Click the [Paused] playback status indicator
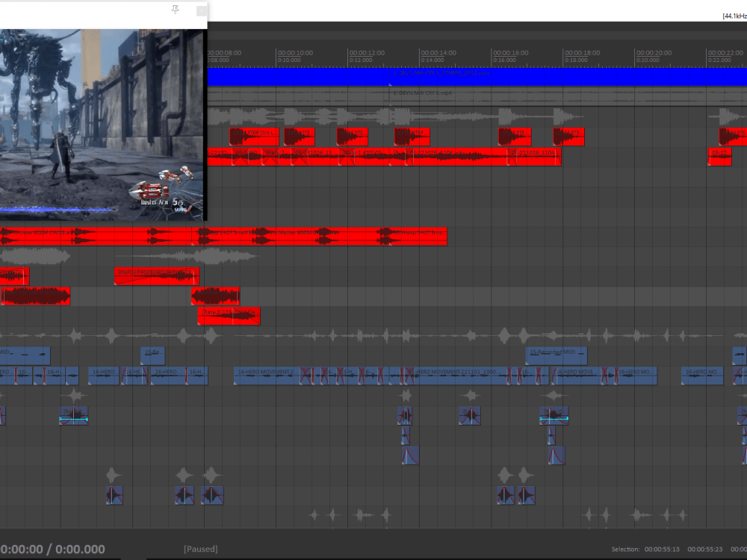The height and width of the screenshot is (560, 747). (x=200, y=549)
